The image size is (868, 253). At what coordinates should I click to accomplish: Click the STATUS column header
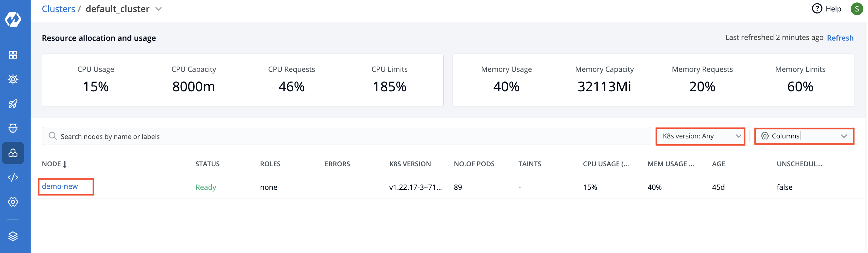[x=207, y=164]
